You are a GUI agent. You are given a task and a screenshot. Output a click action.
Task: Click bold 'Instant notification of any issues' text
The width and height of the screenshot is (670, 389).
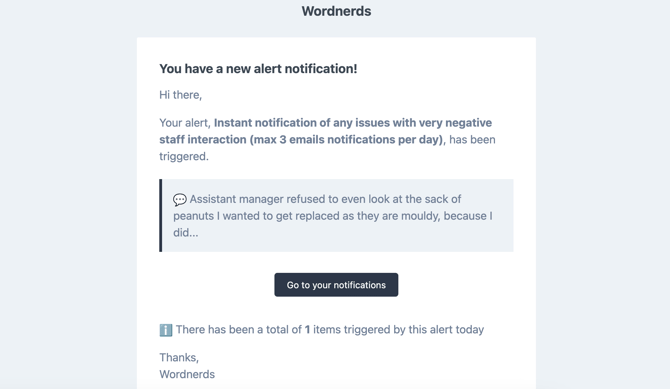coord(302,123)
